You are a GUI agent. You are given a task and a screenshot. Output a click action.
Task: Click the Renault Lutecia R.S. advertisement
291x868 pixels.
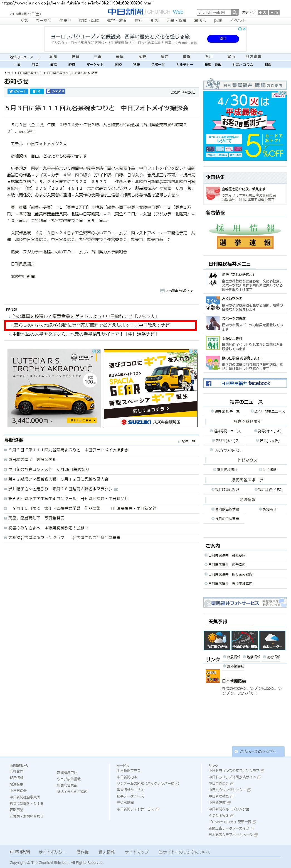tap(54, 388)
